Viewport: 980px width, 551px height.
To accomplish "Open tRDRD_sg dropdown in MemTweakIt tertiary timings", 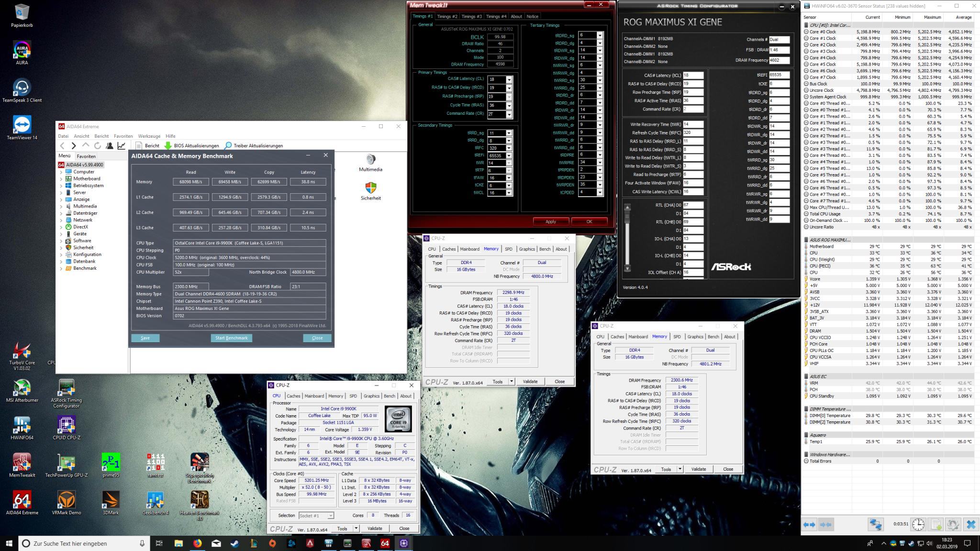I will (600, 35).
